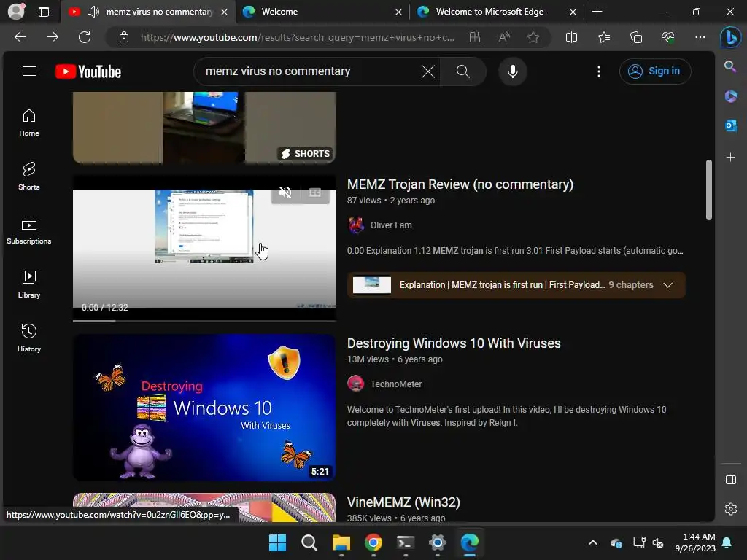747x560 pixels.
Task: Open the terminal app on taskbar
Action: [406, 542]
